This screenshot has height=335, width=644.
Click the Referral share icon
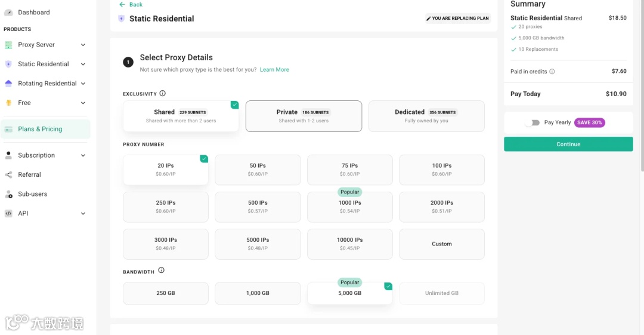[8, 175]
